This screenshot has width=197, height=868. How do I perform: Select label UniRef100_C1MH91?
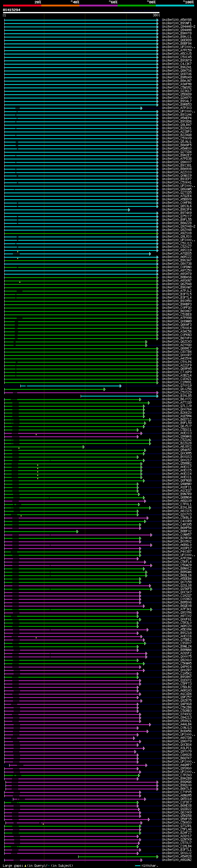point(177,382)
